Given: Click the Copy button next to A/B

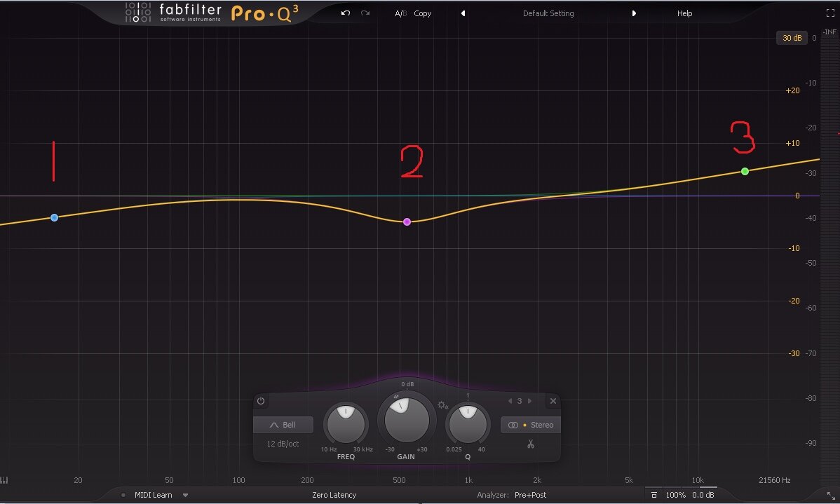Looking at the screenshot, I should [x=423, y=13].
